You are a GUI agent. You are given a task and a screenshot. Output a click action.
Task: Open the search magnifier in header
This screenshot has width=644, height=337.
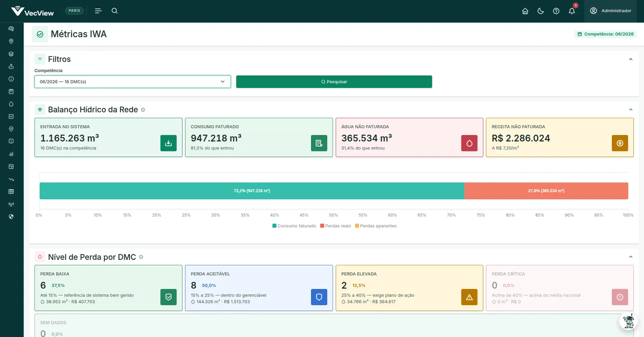pyautogui.click(x=115, y=11)
